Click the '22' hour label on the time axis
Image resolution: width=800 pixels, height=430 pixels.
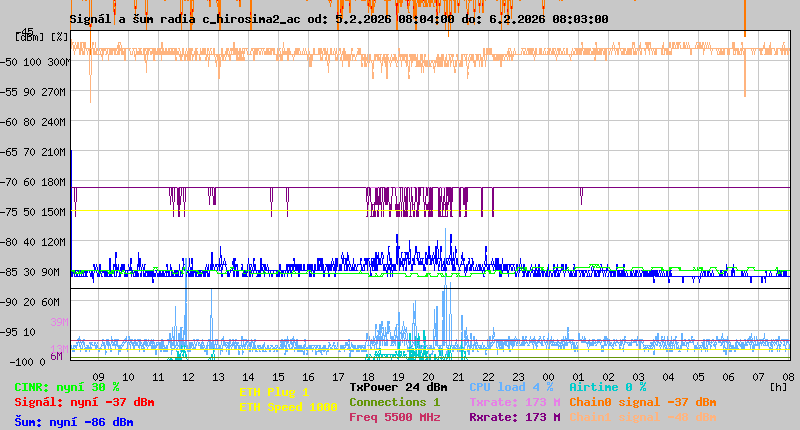[488, 377]
